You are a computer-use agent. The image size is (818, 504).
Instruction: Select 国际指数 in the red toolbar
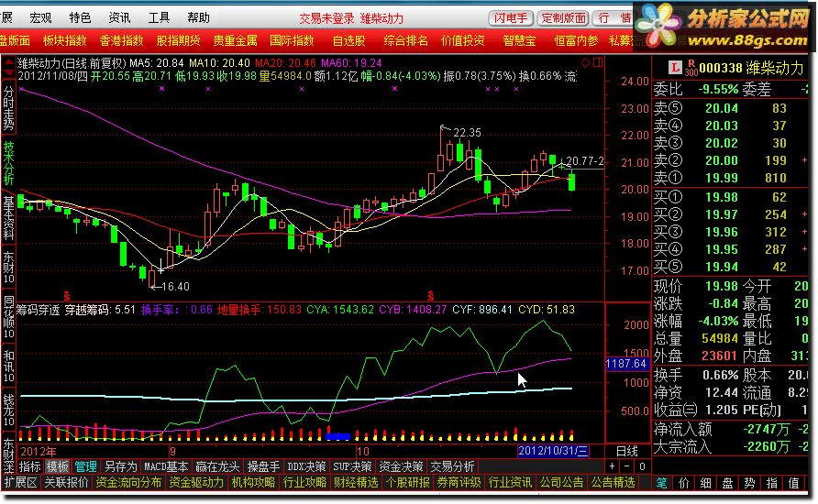pyautogui.click(x=293, y=40)
